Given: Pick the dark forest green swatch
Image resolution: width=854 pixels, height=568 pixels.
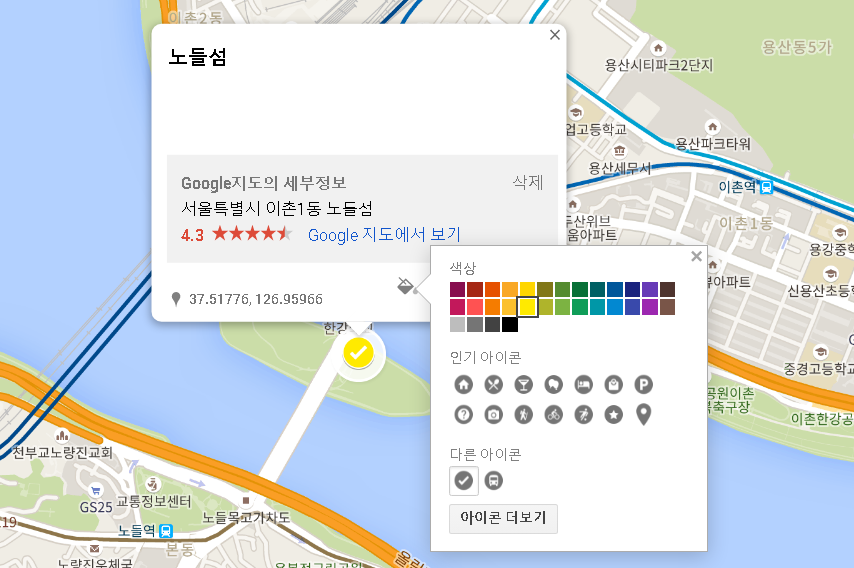Looking at the screenshot, I should point(580,289).
